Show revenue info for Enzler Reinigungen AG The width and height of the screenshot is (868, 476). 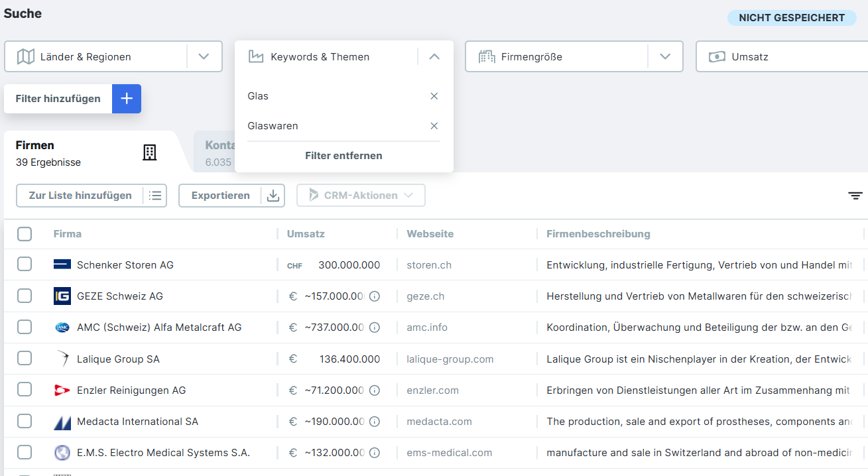click(x=374, y=390)
